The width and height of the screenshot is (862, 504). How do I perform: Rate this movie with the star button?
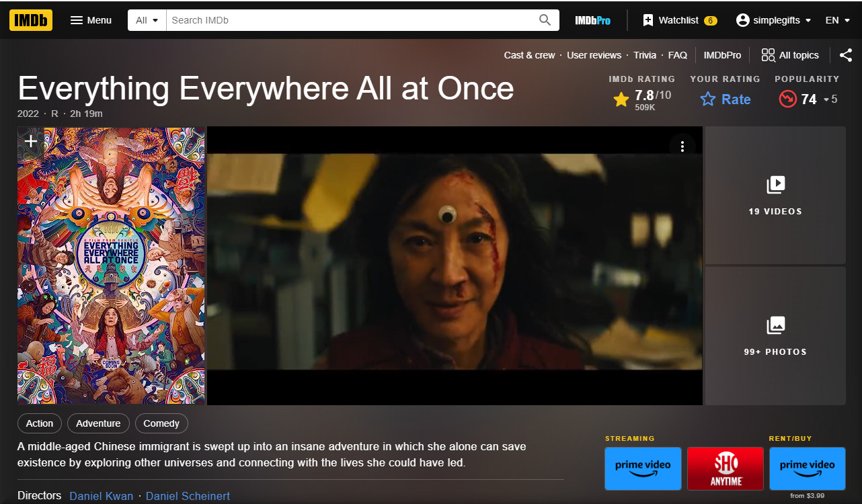click(726, 99)
